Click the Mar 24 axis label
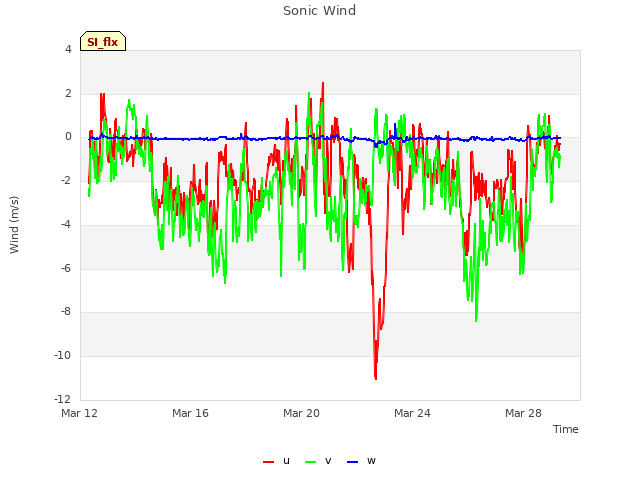Screen dimensions: 640x480 pos(412,413)
